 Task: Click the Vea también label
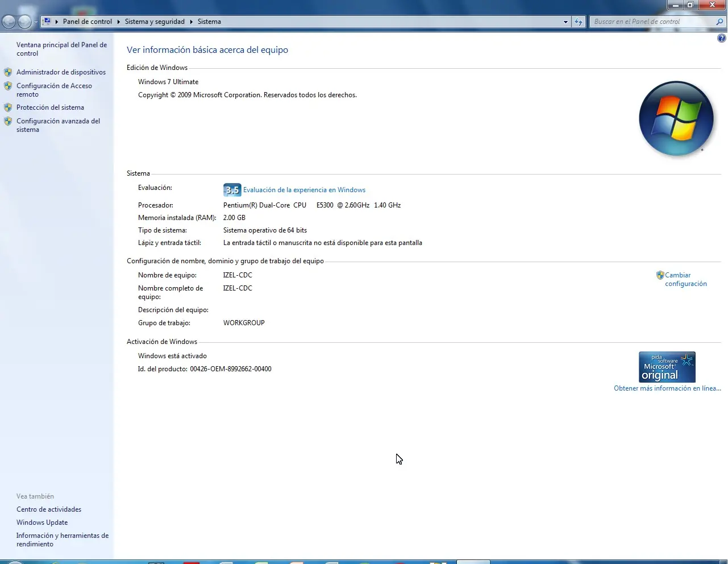point(35,496)
